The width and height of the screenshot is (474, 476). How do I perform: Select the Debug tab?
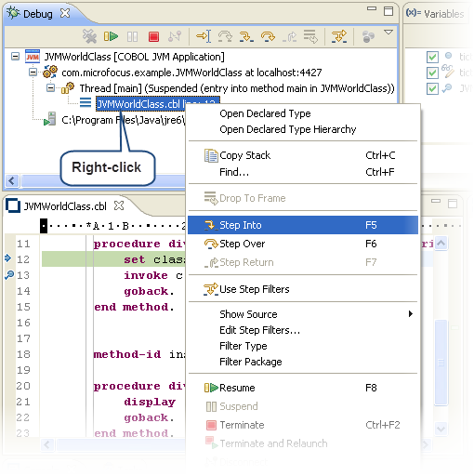point(38,14)
